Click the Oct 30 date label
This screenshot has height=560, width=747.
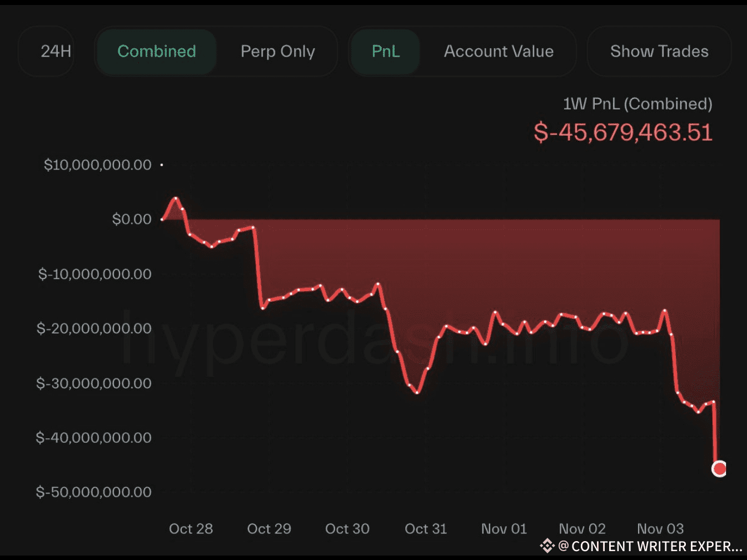tap(347, 528)
